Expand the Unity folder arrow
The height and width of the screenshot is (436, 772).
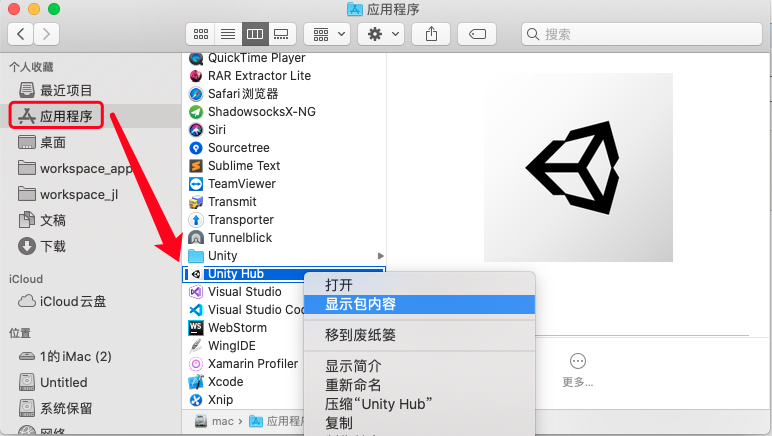(x=380, y=256)
